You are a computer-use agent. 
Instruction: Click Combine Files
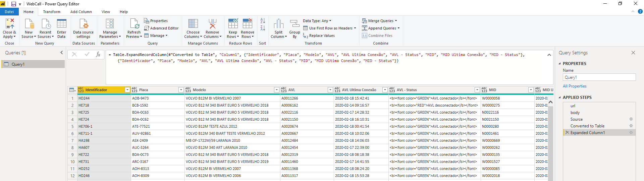[x=377, y=36]
